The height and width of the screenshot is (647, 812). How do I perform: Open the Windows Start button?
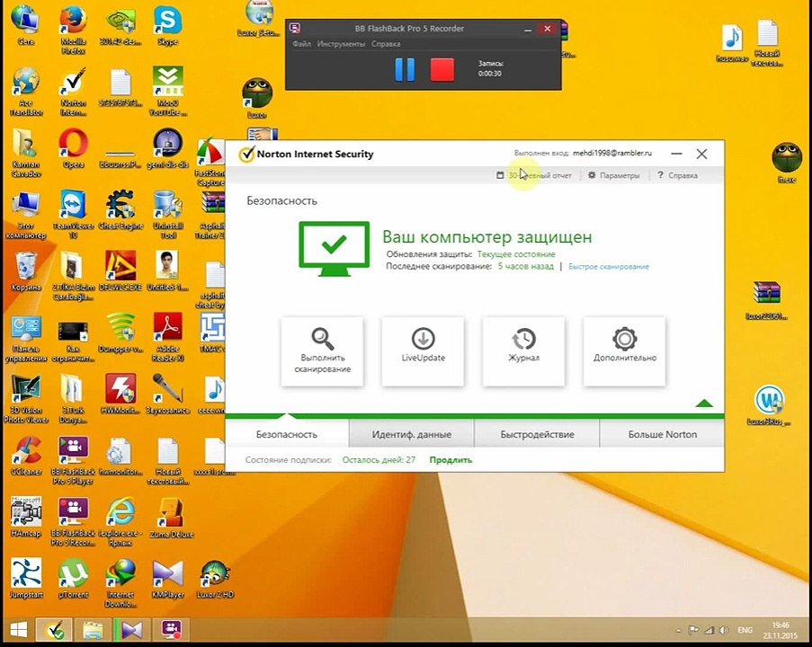click(18, 630)
